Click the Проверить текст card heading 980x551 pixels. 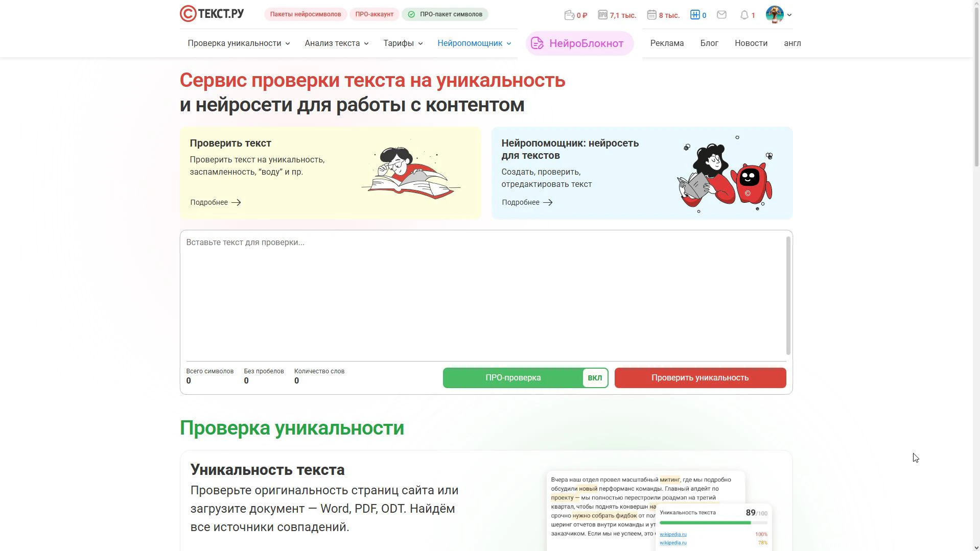[230, 143]
